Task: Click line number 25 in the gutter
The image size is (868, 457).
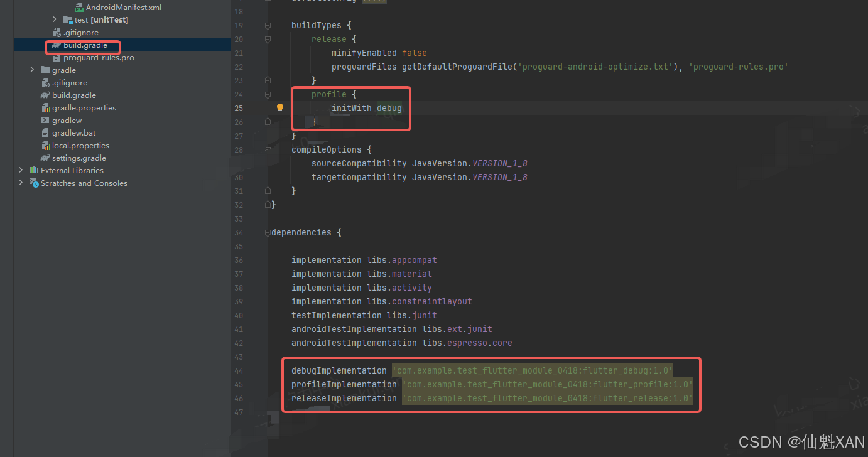Action: pos(238,109)
